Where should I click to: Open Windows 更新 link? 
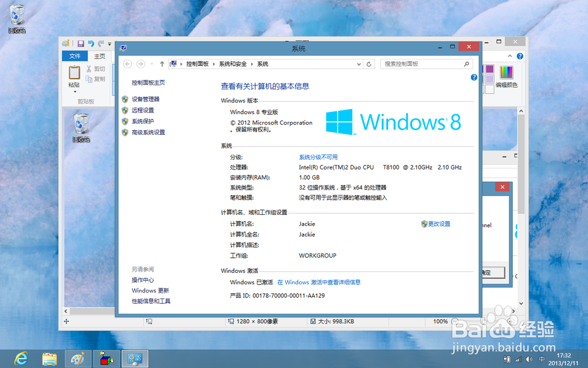(x=151, y=291)
